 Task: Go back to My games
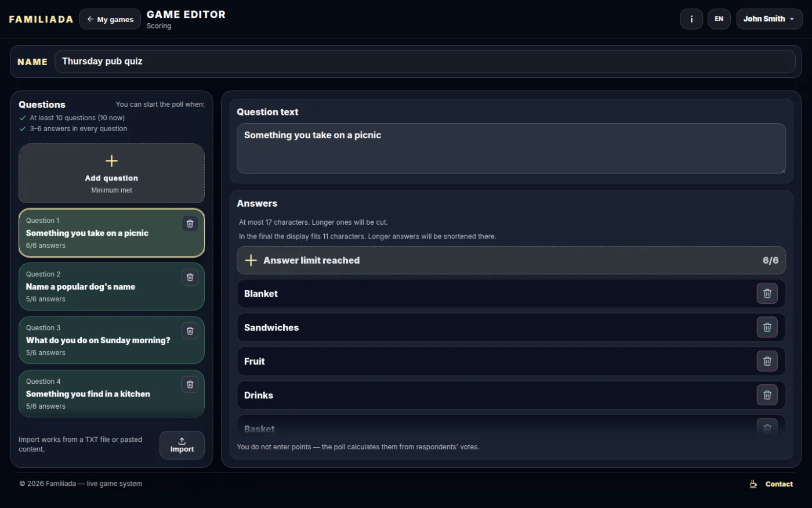point(110,19)
